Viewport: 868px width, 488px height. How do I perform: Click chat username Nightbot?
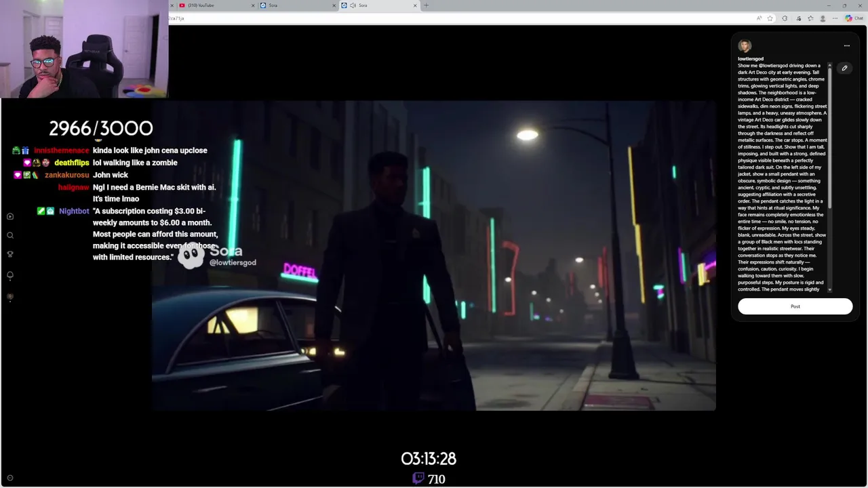pos(74,211)
